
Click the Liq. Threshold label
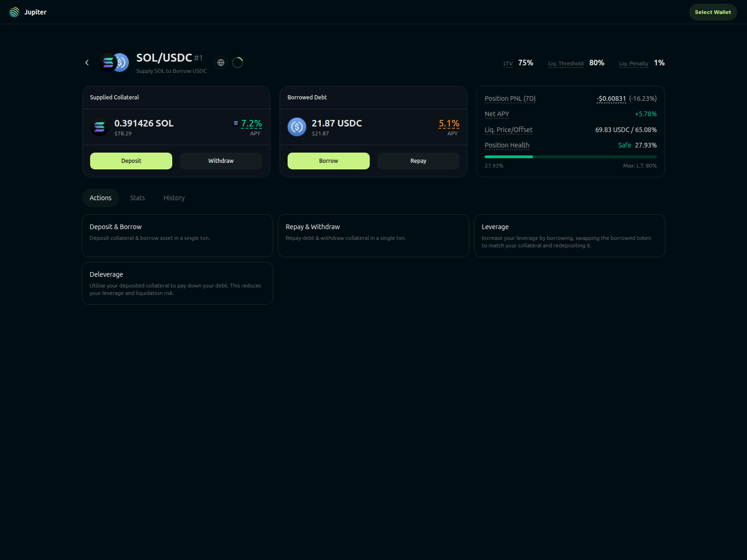point(565,63)
